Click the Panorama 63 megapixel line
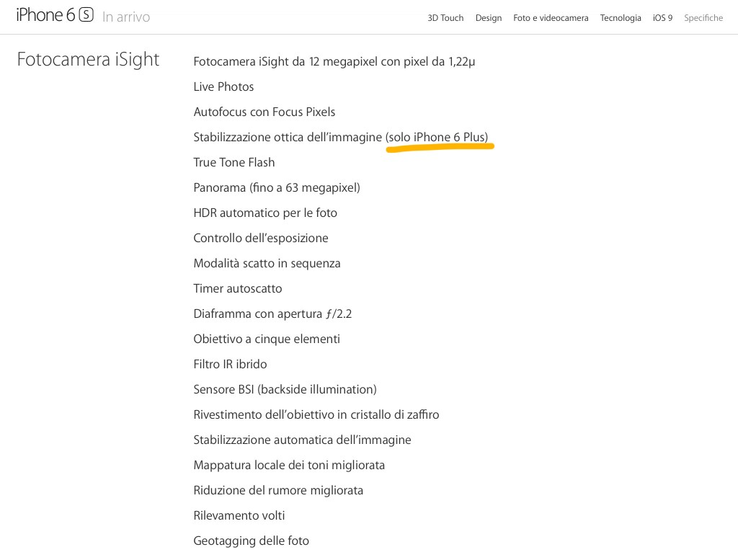 click(276, 188)
